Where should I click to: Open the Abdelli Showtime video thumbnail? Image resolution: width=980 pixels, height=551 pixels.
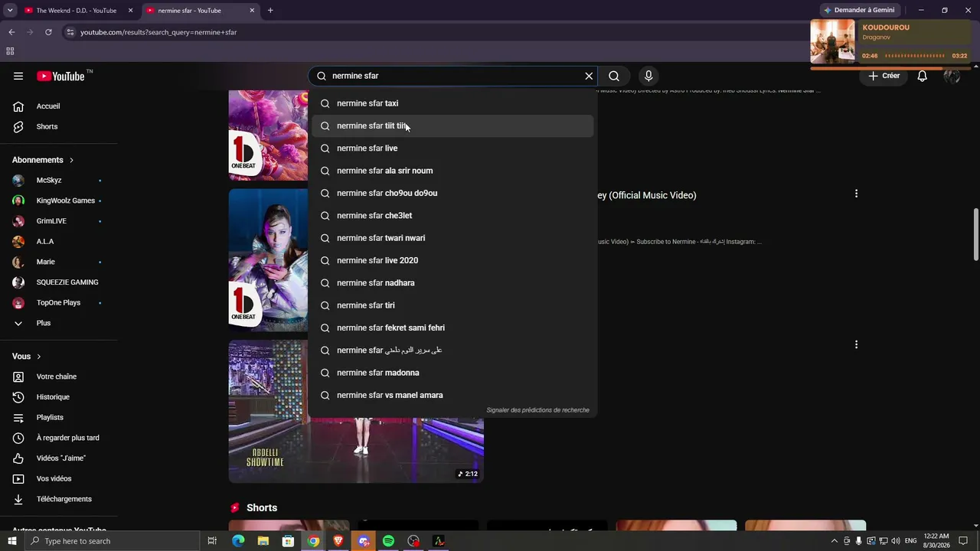coord(356,412)
